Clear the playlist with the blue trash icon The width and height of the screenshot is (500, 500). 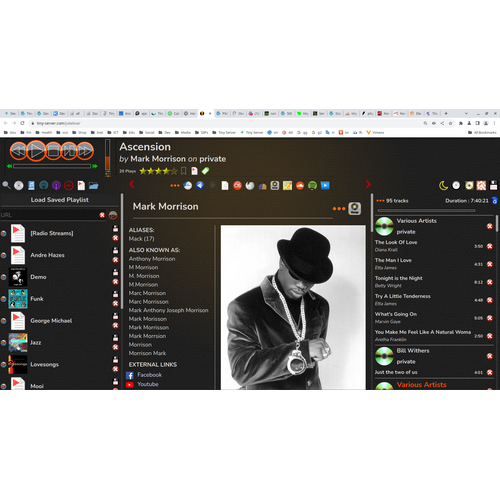coord(495,201)
